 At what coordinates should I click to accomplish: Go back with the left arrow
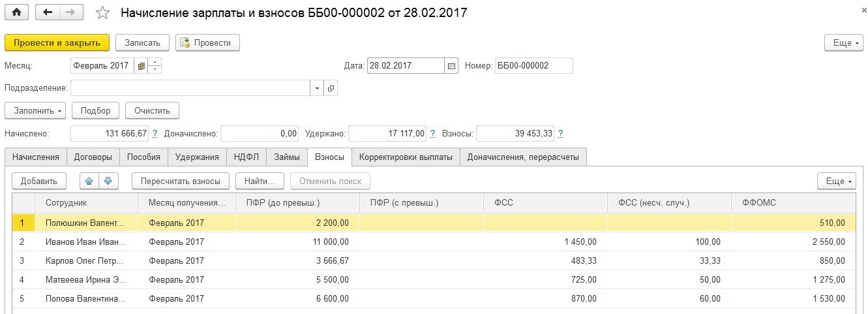click(47, 12)
